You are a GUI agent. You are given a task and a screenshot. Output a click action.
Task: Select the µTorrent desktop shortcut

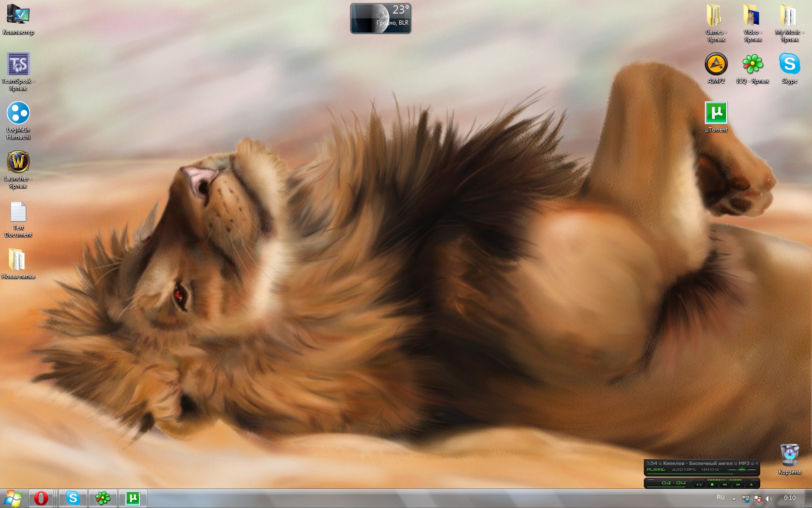[x=716, y=114]
